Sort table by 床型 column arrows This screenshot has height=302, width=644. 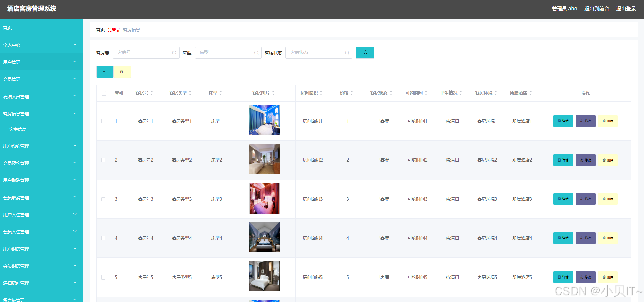click(221, 93)
